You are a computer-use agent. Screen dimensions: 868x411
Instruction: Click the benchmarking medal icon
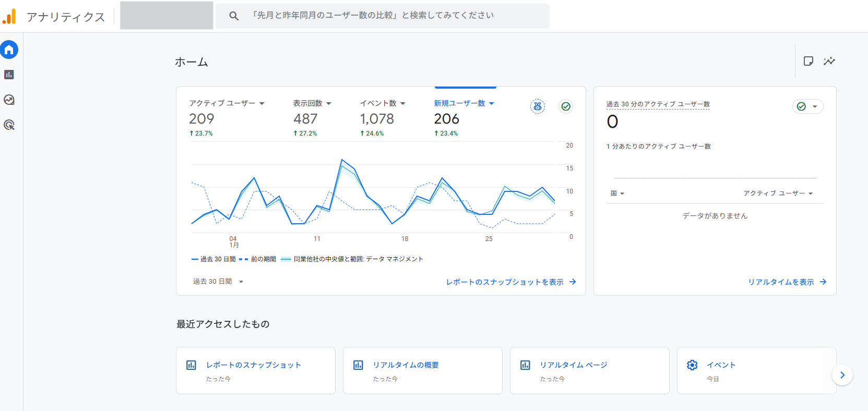pos(538,106)
